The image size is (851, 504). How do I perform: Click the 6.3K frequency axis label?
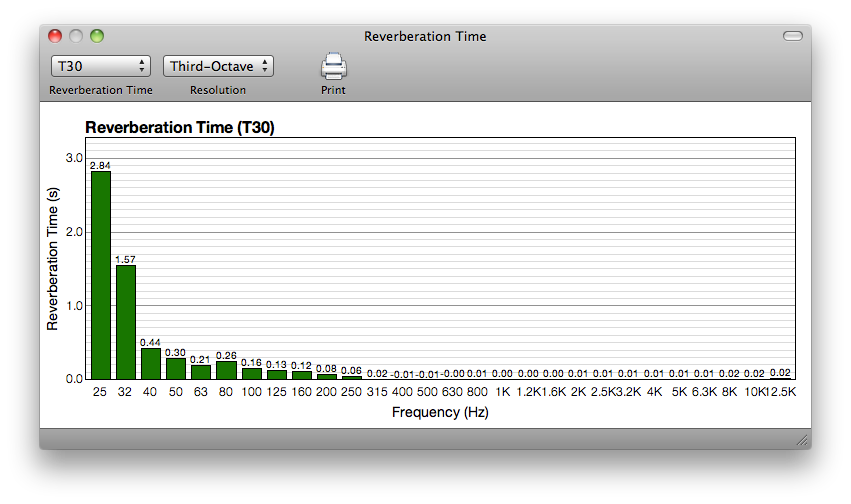[704, 392]
